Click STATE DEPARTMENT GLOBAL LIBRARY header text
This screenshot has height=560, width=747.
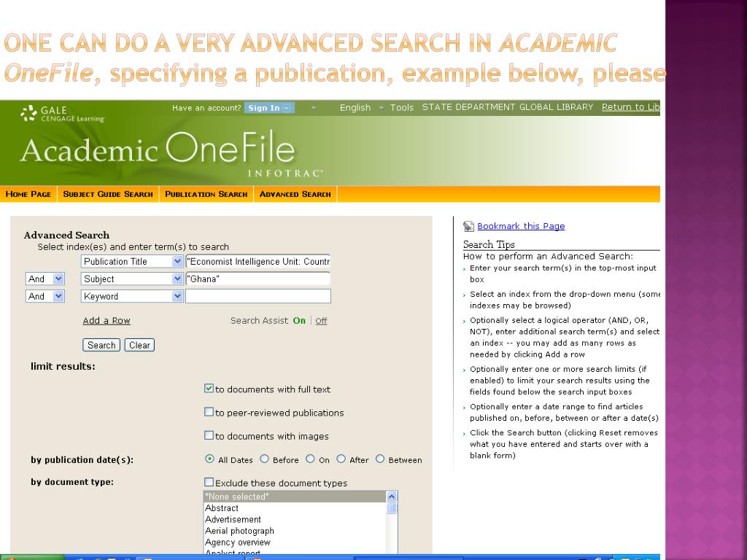(508, 107)
